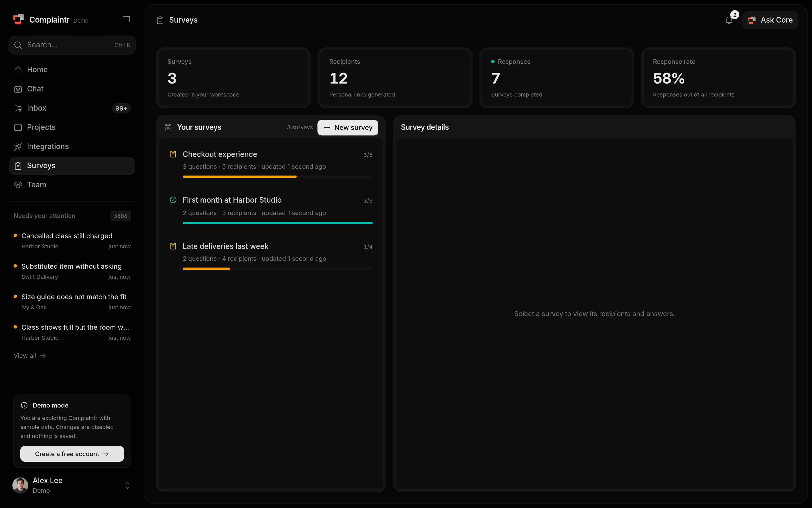Select the Late deliveries last week survey title
Viewport: 812px width, 508px height.
tap(226, 246)
